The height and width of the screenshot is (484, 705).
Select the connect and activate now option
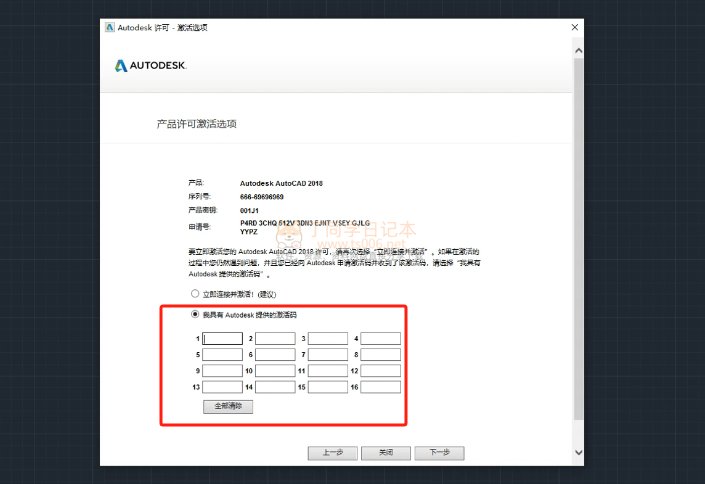point(195,294)
